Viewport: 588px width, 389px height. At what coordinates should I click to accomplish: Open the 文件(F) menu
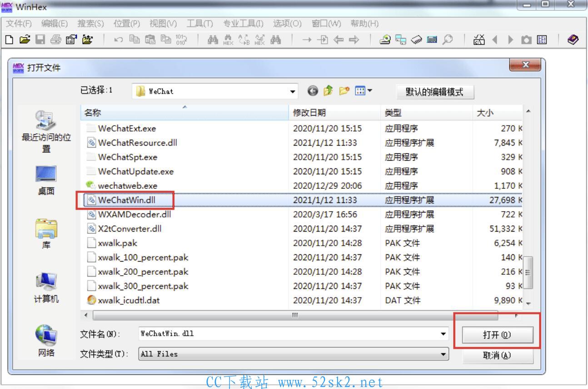point(19,23)
